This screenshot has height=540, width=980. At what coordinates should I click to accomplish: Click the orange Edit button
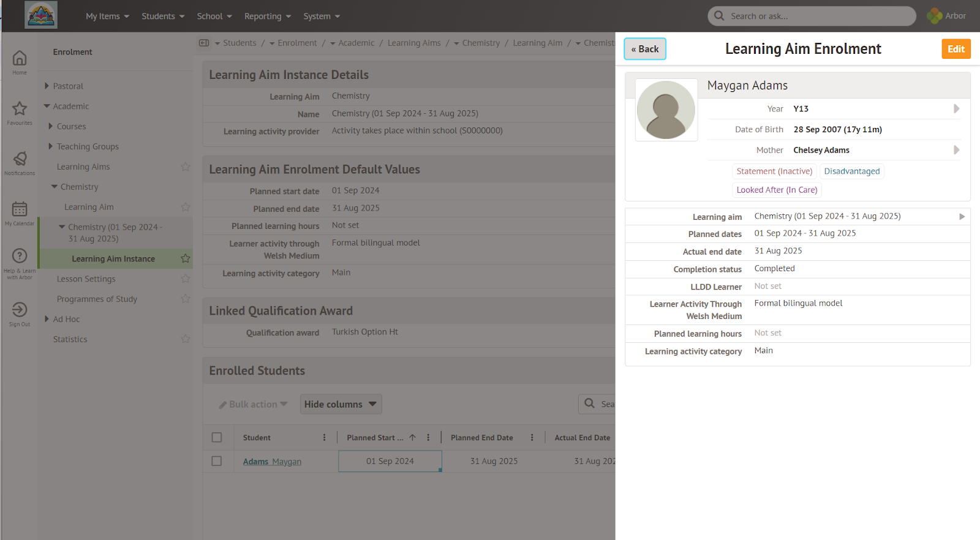tap(956, 49)
